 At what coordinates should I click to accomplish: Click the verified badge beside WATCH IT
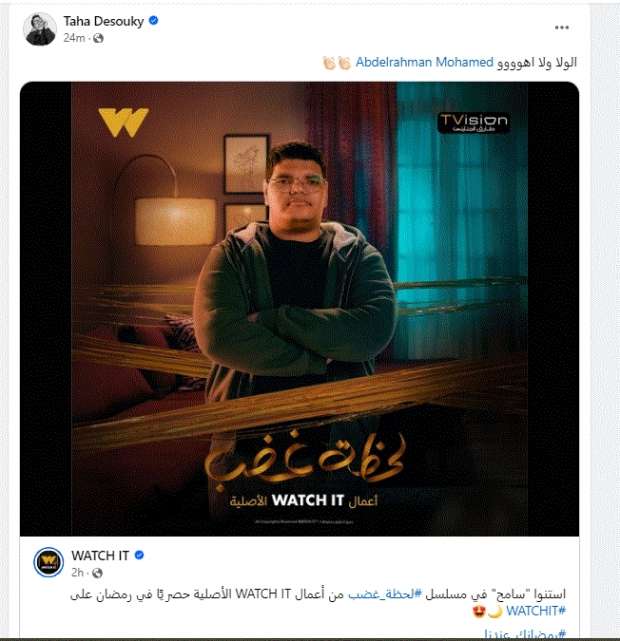pos(139,555)
